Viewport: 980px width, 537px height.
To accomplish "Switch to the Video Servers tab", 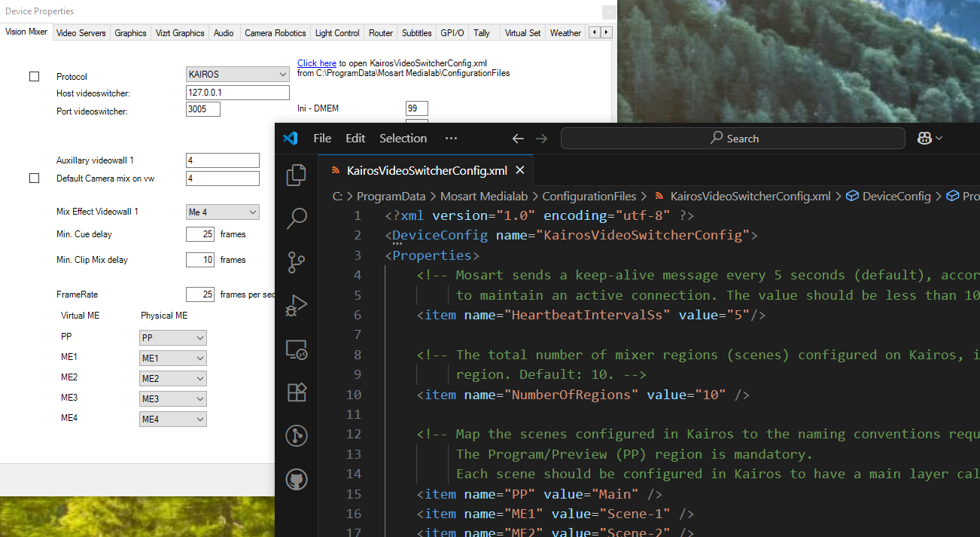I will [x=81, y=33].
